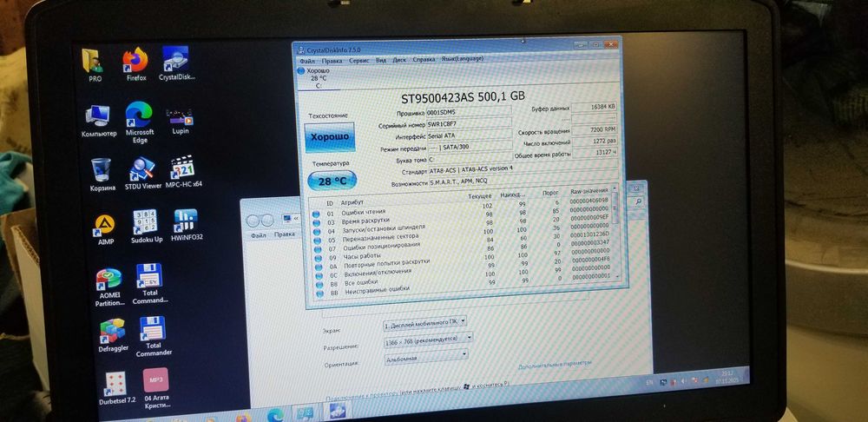Expand the Экран display dropdown
868x422 pixels.
pos(425,321)
